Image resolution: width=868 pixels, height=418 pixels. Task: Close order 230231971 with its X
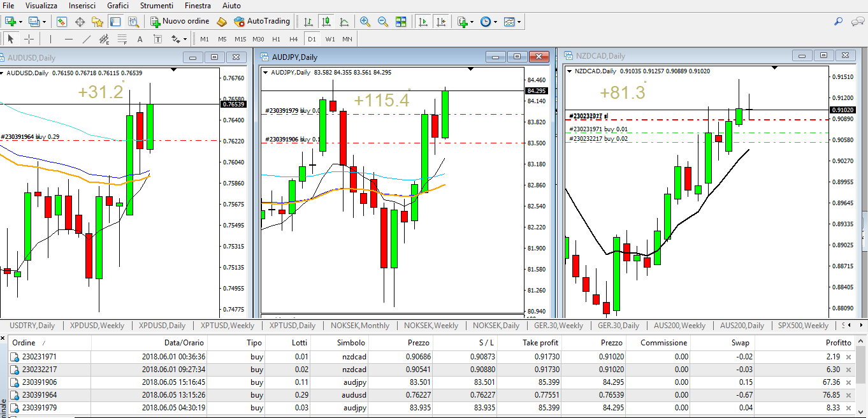click(x=848, y=357)
